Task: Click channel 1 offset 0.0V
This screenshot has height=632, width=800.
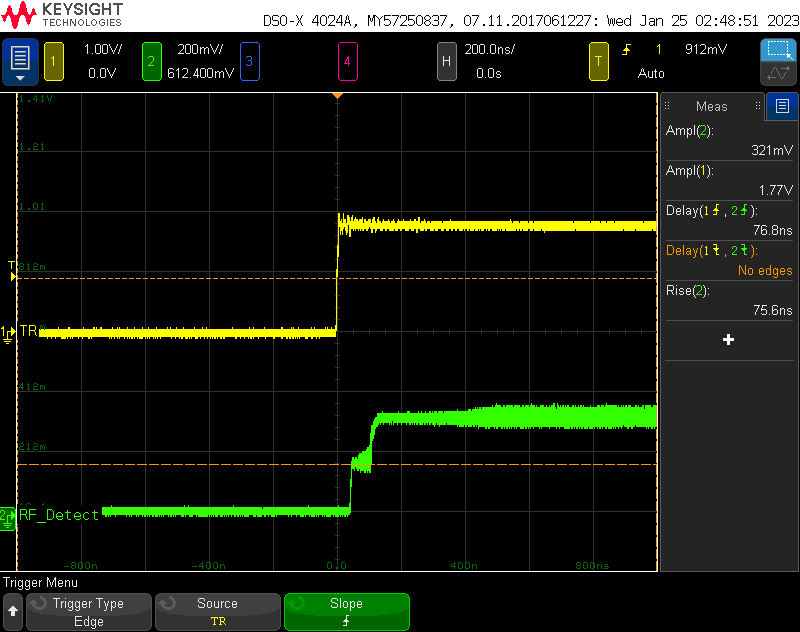Action: point(102,73)
